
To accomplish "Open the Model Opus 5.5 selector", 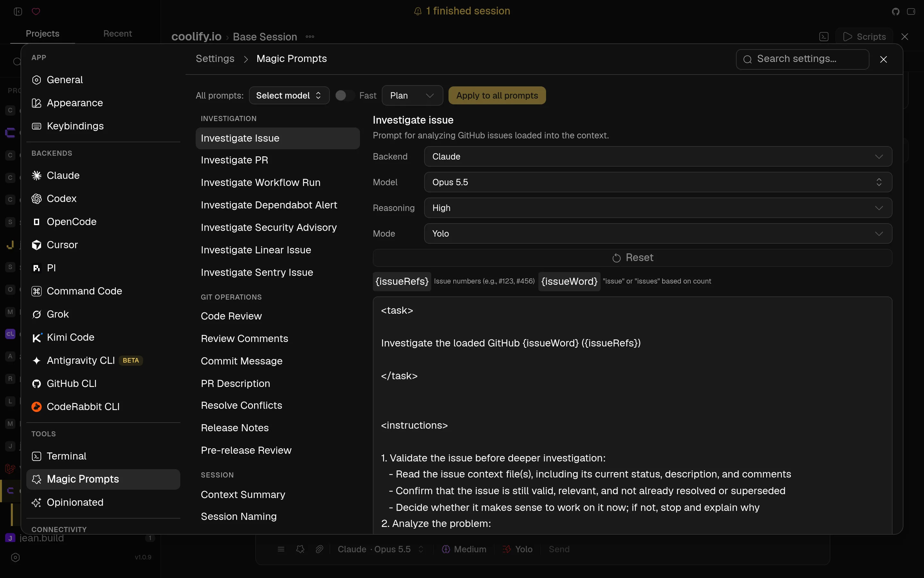I will 658,182.
